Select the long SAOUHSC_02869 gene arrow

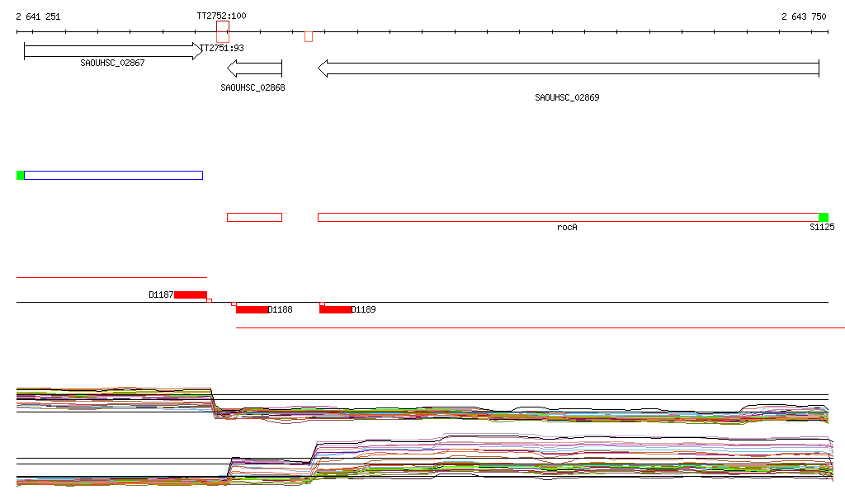(568, 68)
